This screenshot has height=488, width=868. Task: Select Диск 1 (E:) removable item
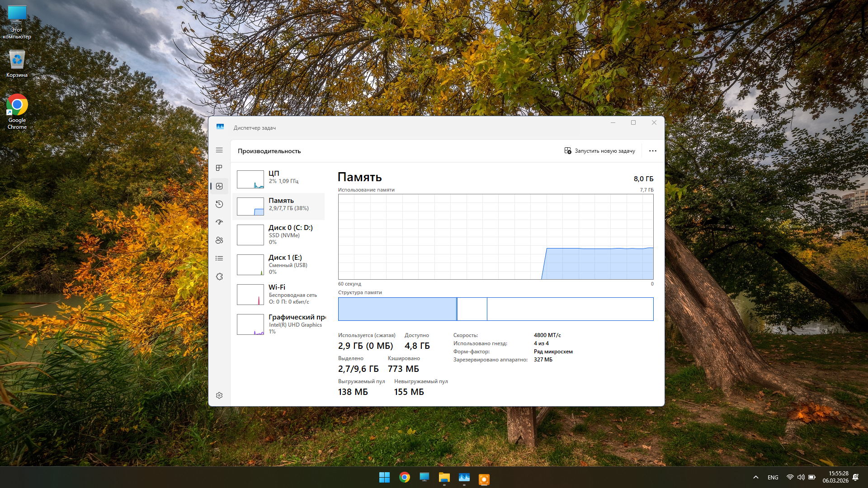click(x=278, y=264)
